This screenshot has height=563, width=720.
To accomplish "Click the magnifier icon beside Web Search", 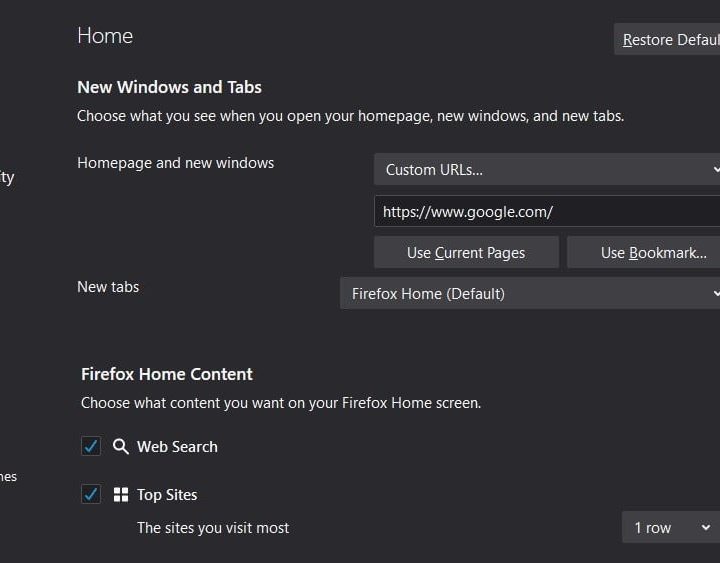I will [x=121, y=447].
